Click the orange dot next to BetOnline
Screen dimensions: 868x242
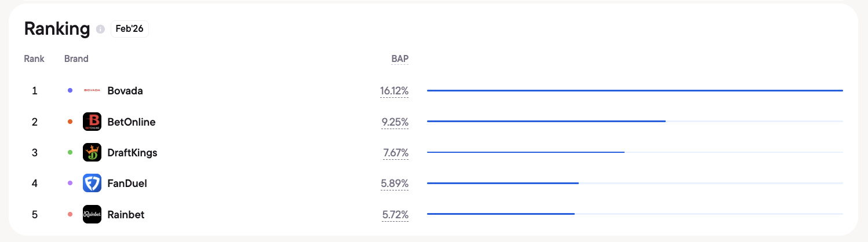point(70,122)
